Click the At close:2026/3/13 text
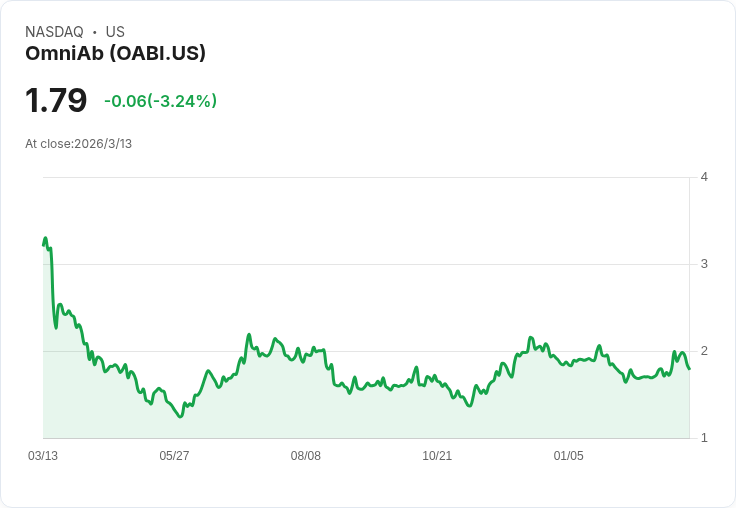This screenshot has width=736, height=508. tap(78, 144)
